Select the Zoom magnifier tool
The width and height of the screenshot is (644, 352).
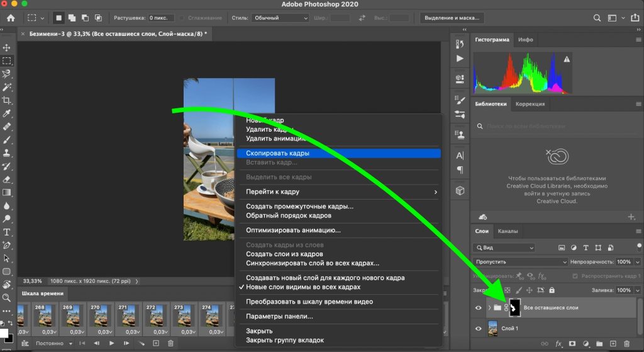pyautogui.click(x=7, y=298)
